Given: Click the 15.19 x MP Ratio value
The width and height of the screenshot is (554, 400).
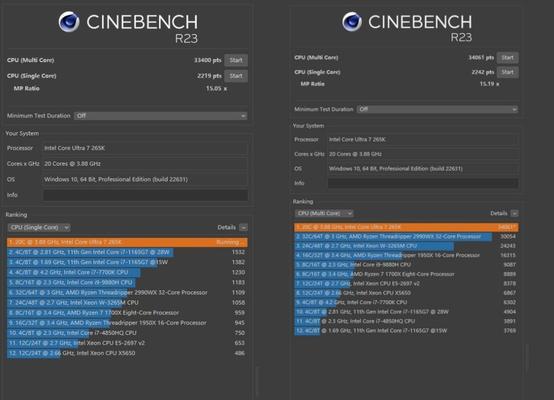Looking at the screenshot, I should point(489,84).
